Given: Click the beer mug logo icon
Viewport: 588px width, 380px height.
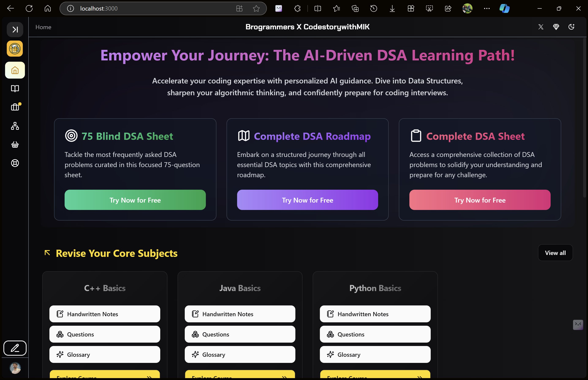Looking at the screenshot, I should 15,49.
